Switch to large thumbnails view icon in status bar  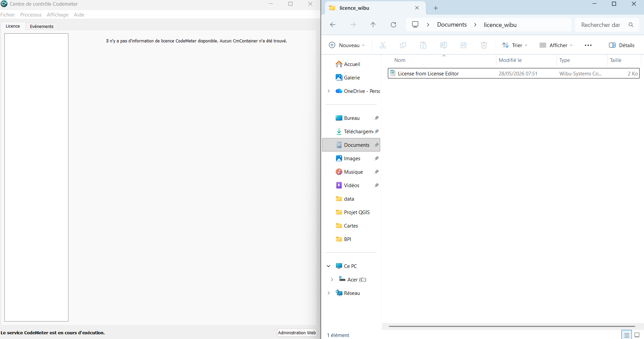637,335
